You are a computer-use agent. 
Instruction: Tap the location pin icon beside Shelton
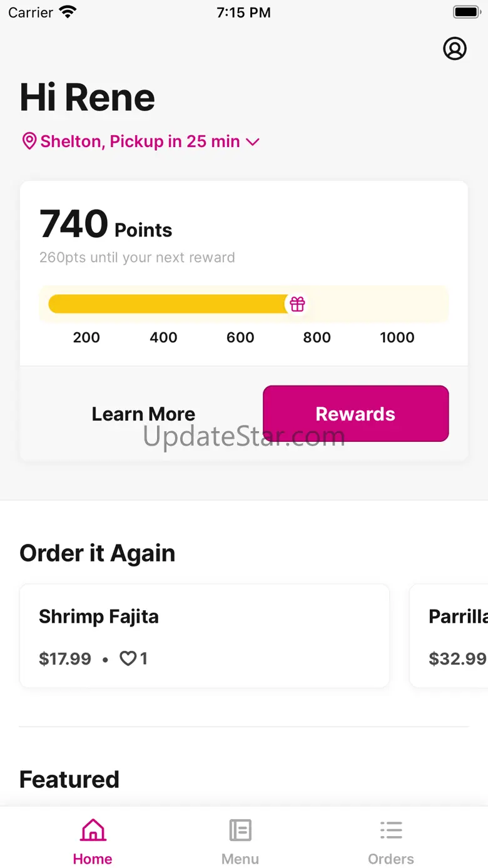[x=29, y=141]
